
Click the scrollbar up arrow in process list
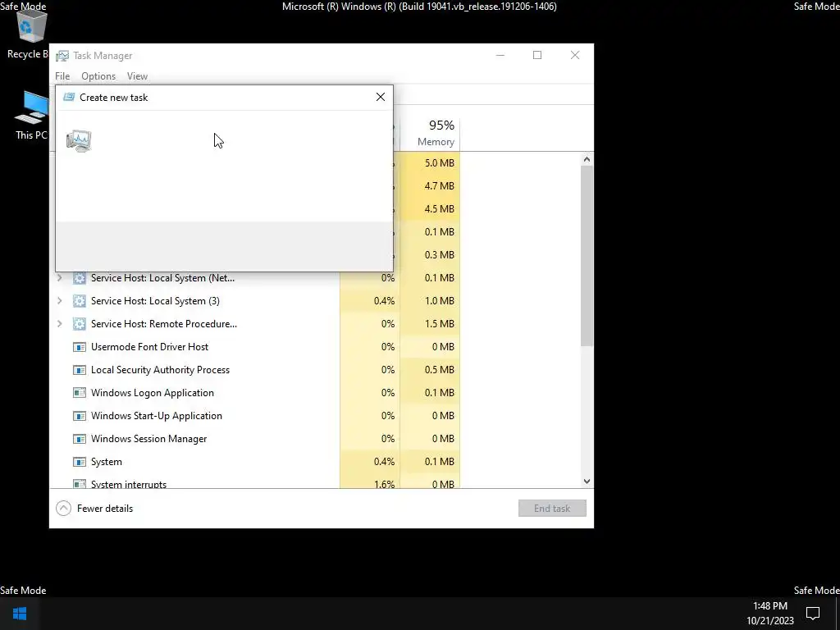point(587,159)
